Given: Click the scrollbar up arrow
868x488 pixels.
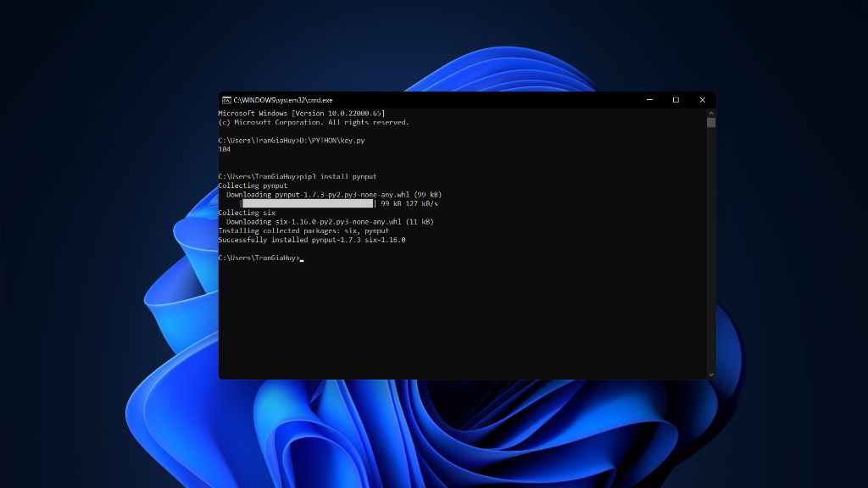Looking at the screenshot, I should [x=711, y=113].
